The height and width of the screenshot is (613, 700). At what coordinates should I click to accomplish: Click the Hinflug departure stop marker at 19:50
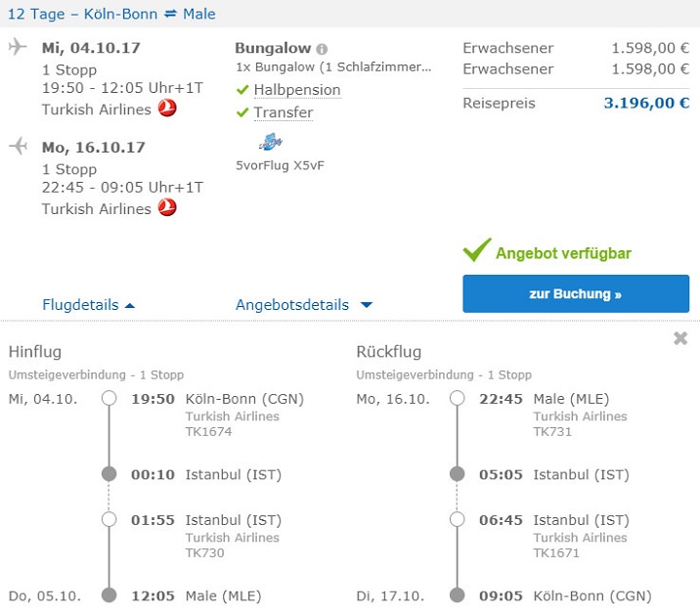point(109,398)
